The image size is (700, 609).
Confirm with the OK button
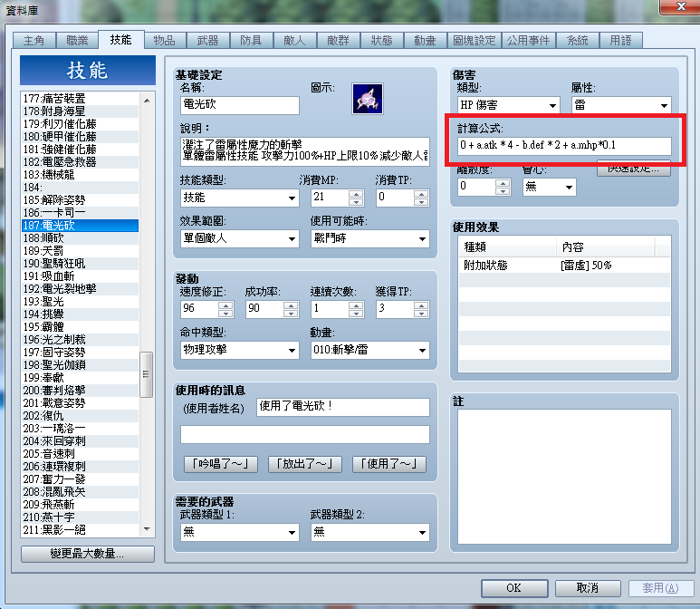[x=514, y=588]
